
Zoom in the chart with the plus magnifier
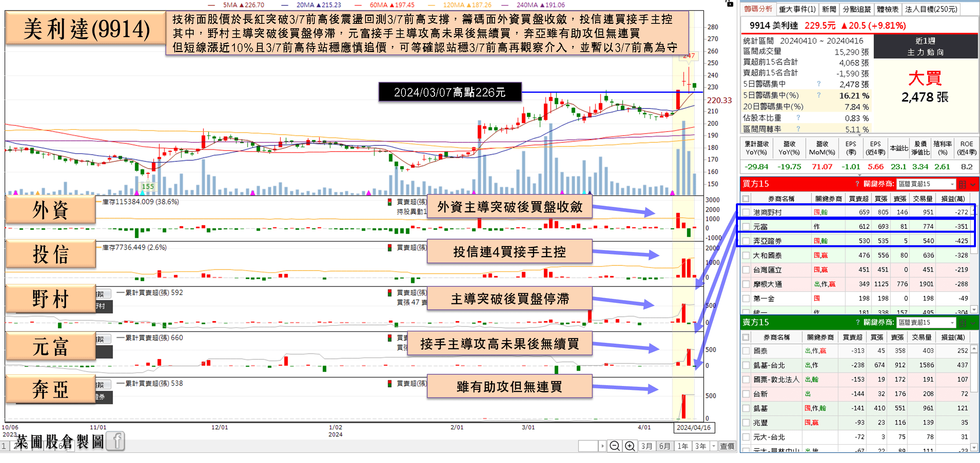coord(630,446)
